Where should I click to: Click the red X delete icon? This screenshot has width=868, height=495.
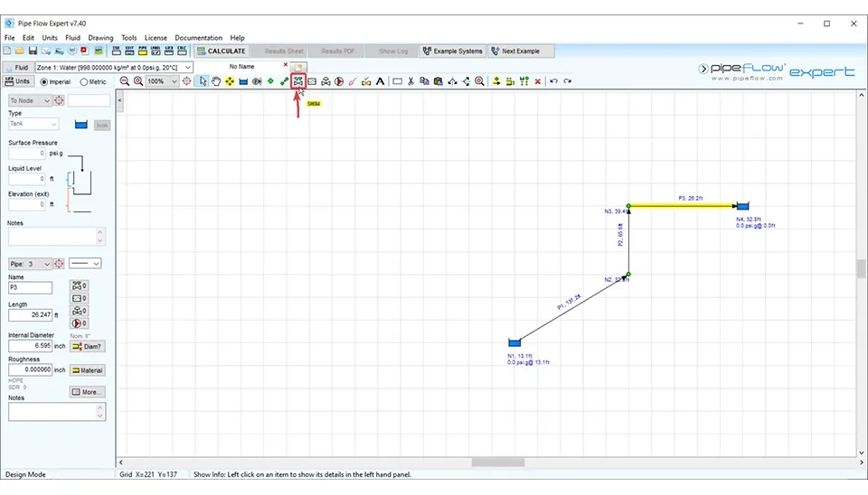[538, 81]
